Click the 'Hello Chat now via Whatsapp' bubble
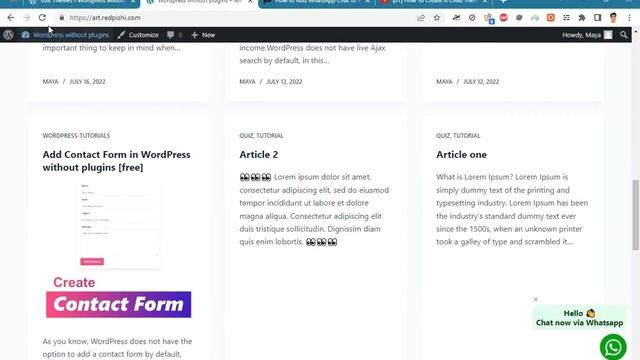 (579, 318)
